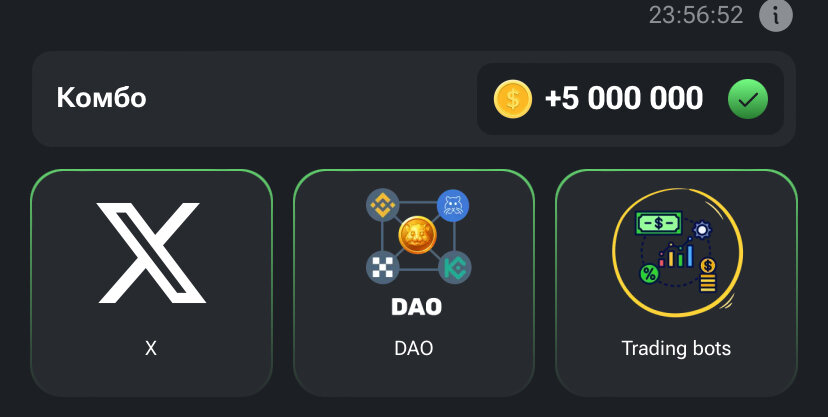The image size is (828, 417).
Task: Tap the green cash bill in Trading bots icon
Action: (x=658, y=223)
